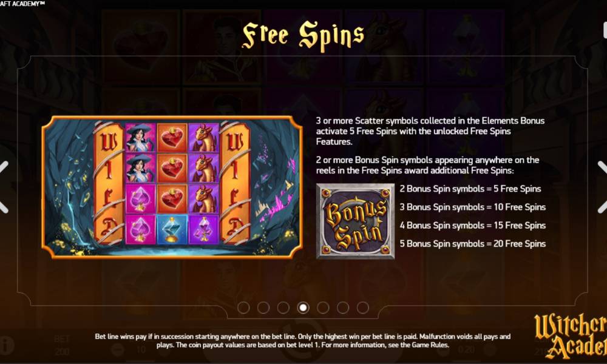Go to next paytable page arrow
607x364 pixels.
coord(602,187)
